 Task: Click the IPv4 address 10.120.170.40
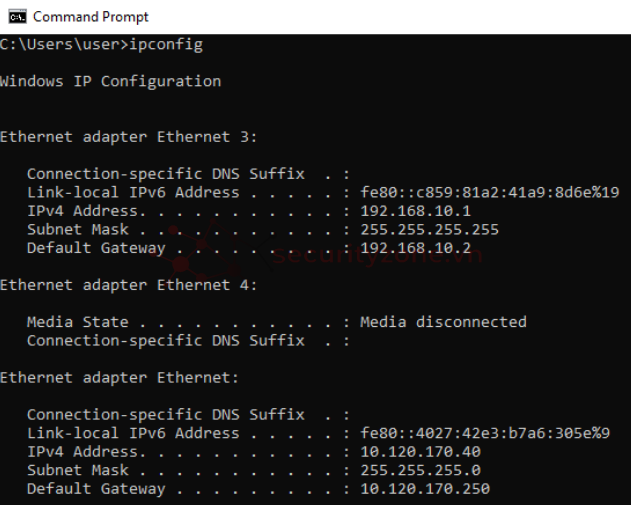tap(420, 451)
